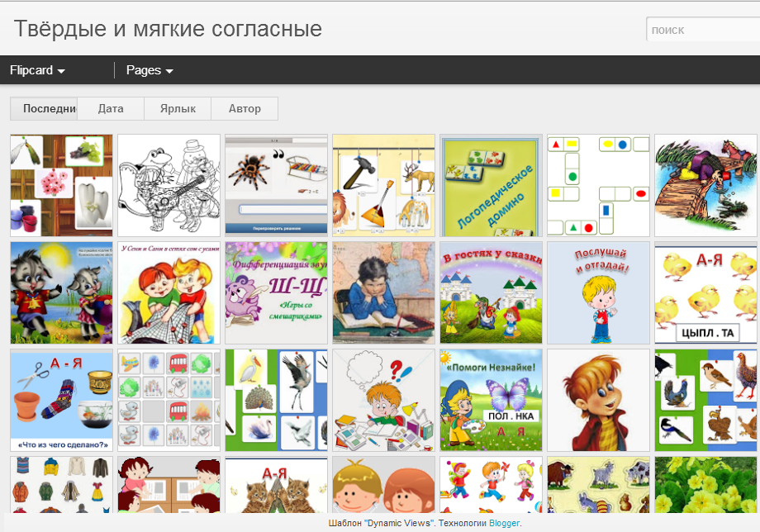Image resolution: width=760 pixels, height=532 pixels.
Task: Open the У Сени и Сани thumbnail
Action: pyautogui.click(x=169, y=293)
